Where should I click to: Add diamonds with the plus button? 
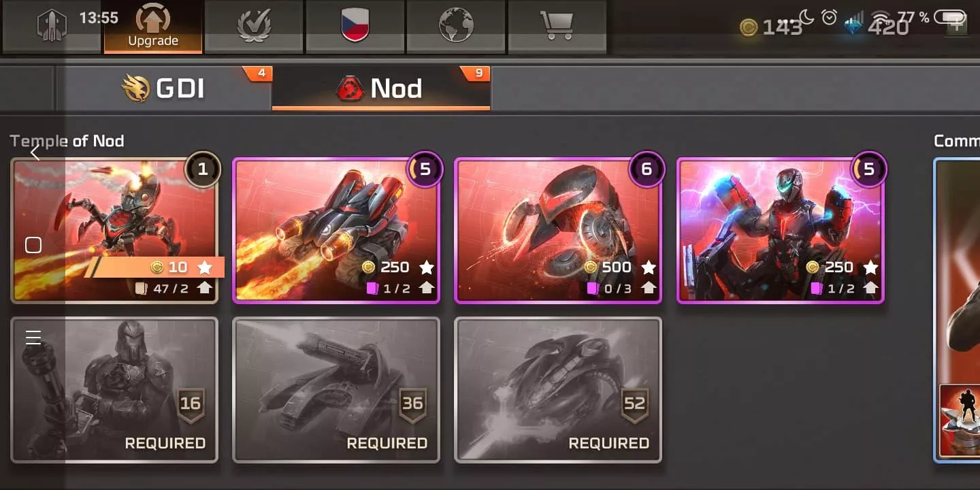(957, 26)
